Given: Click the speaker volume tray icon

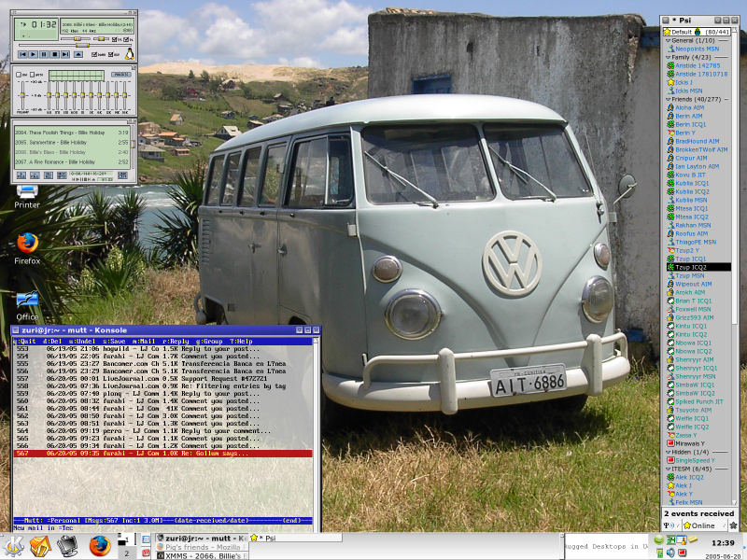Looking at the screenshot, I should coord(670,553).
